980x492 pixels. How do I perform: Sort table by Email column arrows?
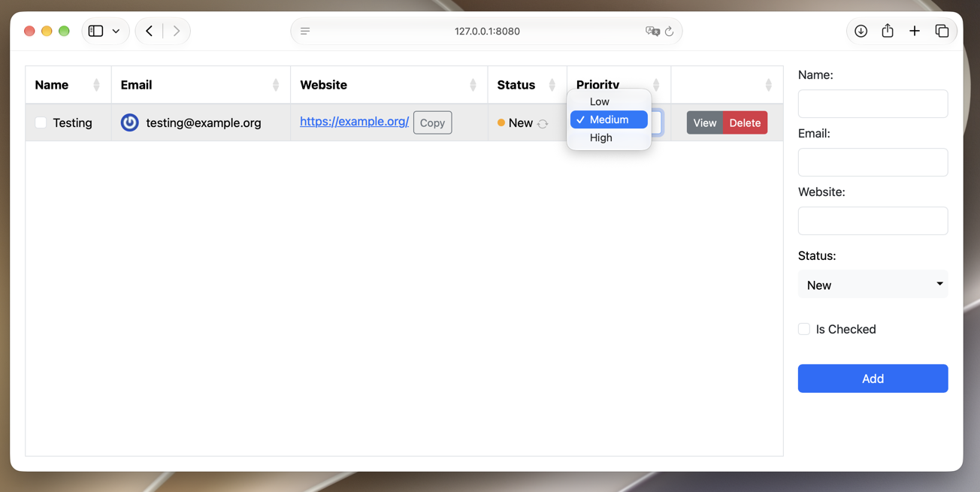click(x=276, y=85)
